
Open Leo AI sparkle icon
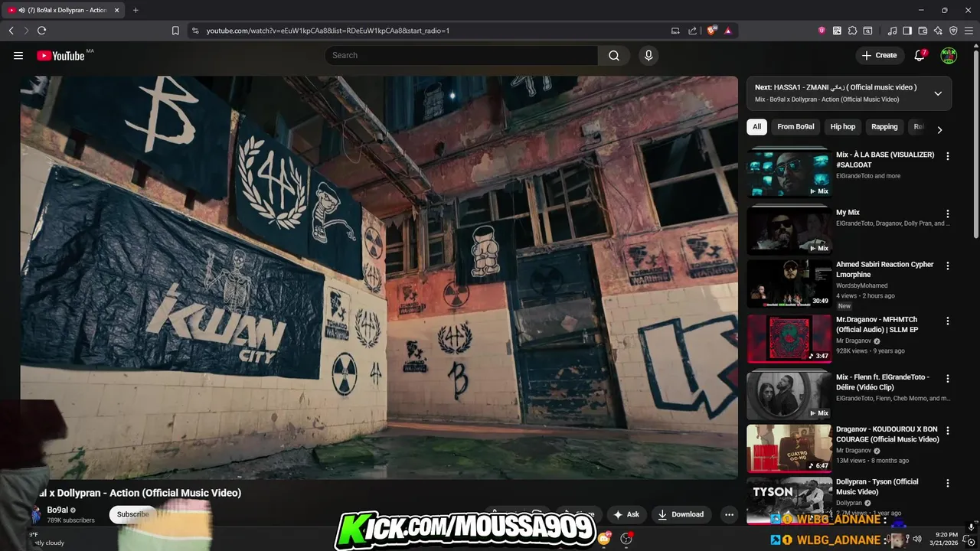(938, 31)
